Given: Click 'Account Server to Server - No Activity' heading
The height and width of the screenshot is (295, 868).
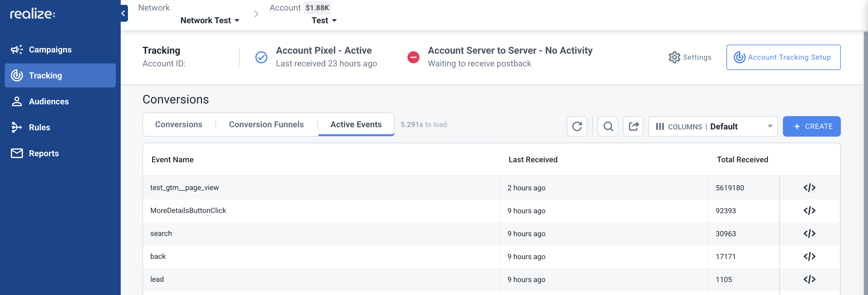Looking at the screenshot, I should [x=510, y=50].
